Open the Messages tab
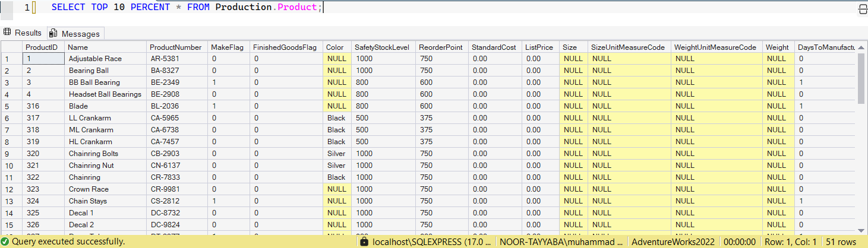The image size is (868, 248). [x=75, y=34]
